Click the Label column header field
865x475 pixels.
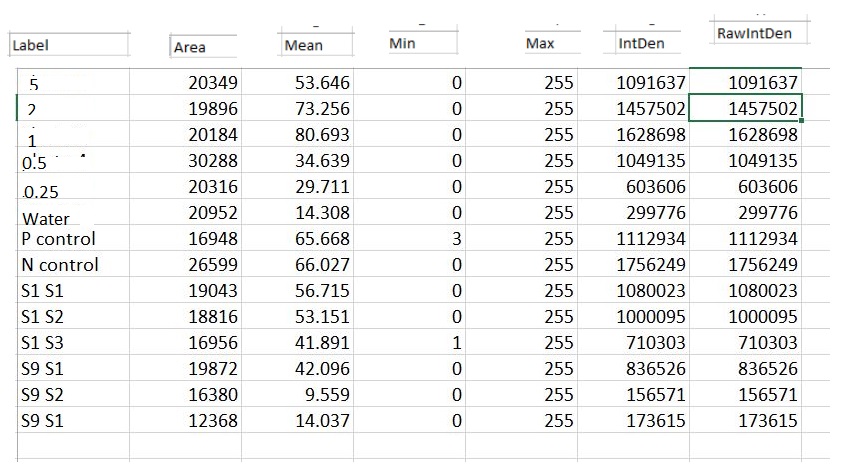[68, 45]
